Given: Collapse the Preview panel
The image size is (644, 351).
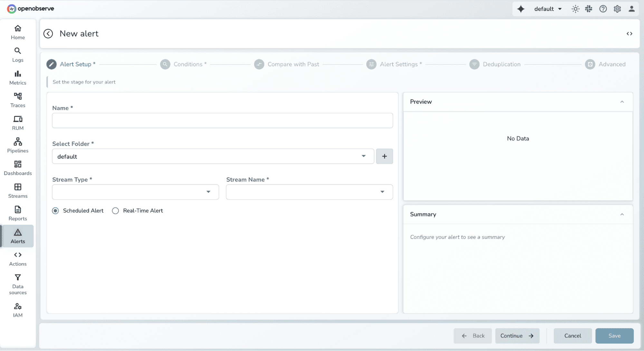Looking at the screenshot, I should tap(622, 102).
